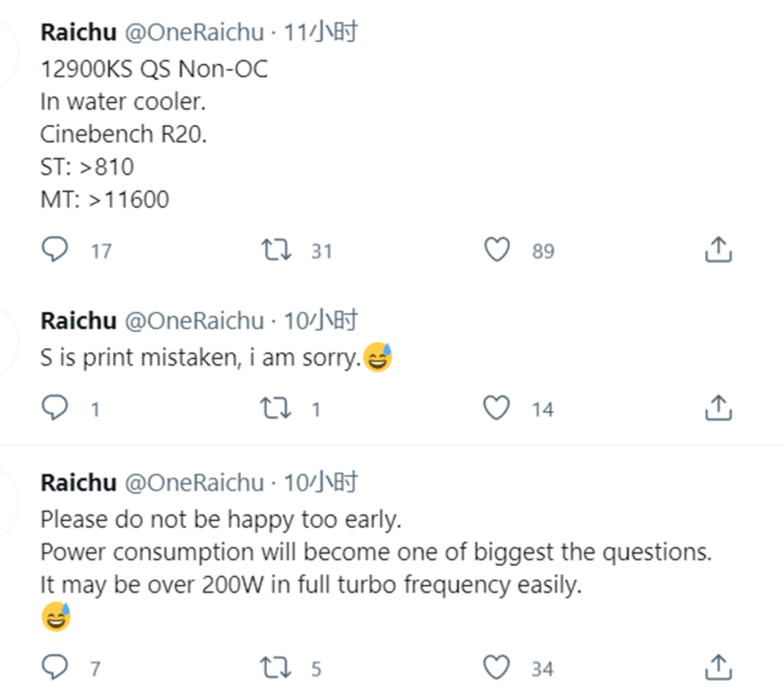Share the power consumption tweet
This screenshot has height=696, width=784.
click(x=718, y=667)
